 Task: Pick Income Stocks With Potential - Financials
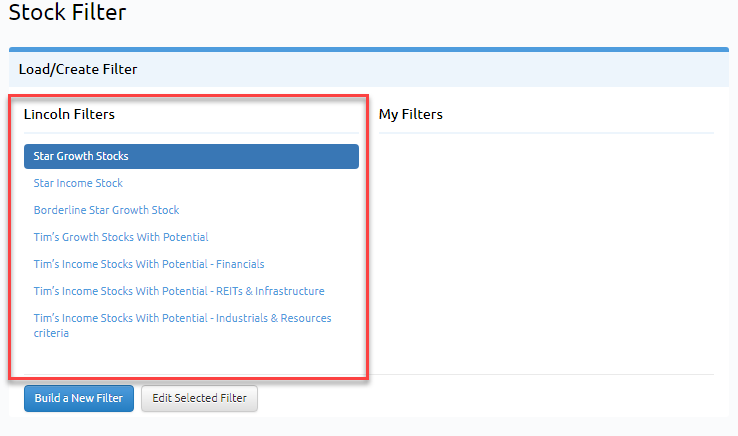(x=149, y=264)
